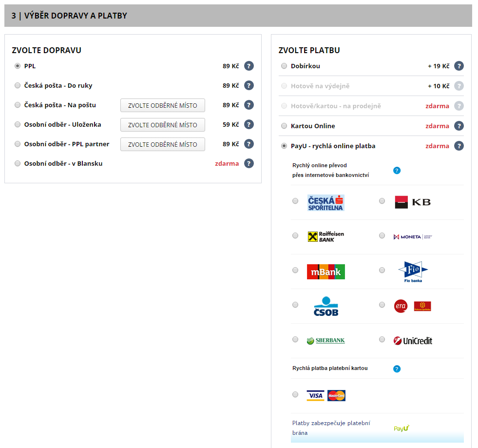Choose Osobní odběr - PPL partner radio

pyautogui.click(x=18, y=144)
